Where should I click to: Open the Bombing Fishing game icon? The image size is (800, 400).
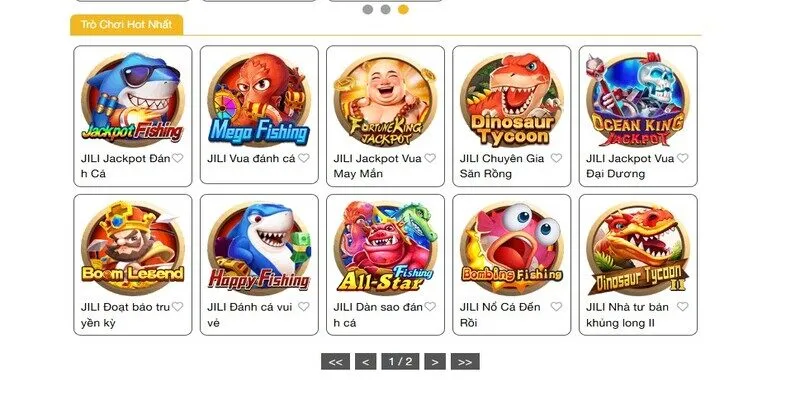point(512,247)
